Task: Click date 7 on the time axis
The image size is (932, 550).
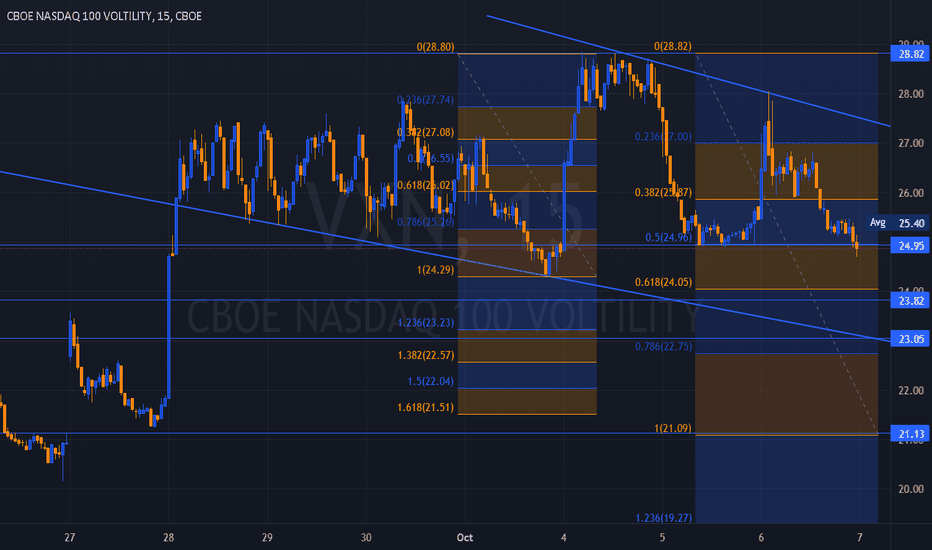Action: coord(859,538)
